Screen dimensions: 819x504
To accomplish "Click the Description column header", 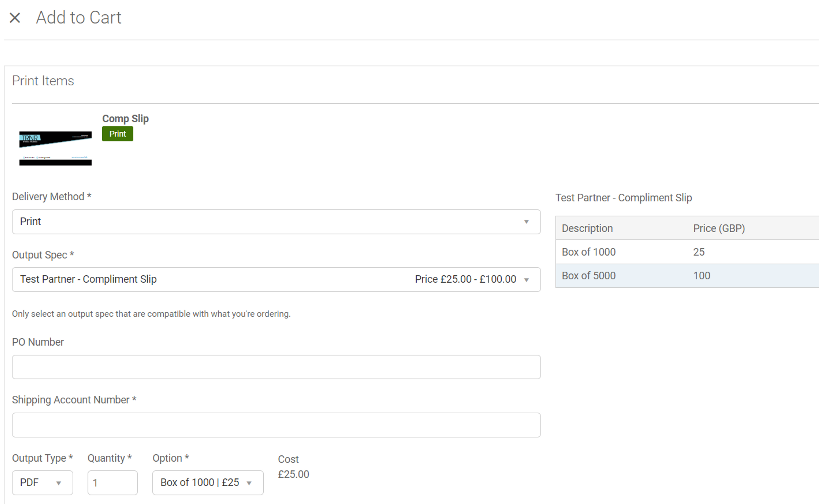I will (x=587, y=228).
